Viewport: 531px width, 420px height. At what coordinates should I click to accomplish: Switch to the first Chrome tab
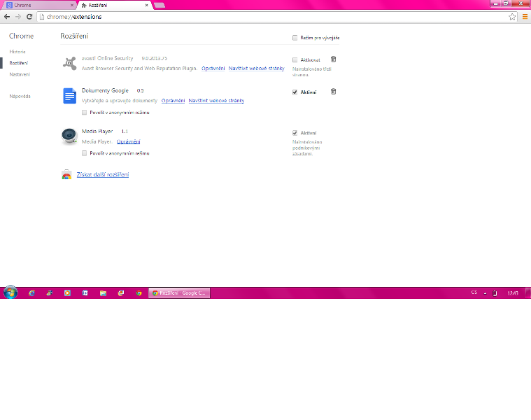38,5
